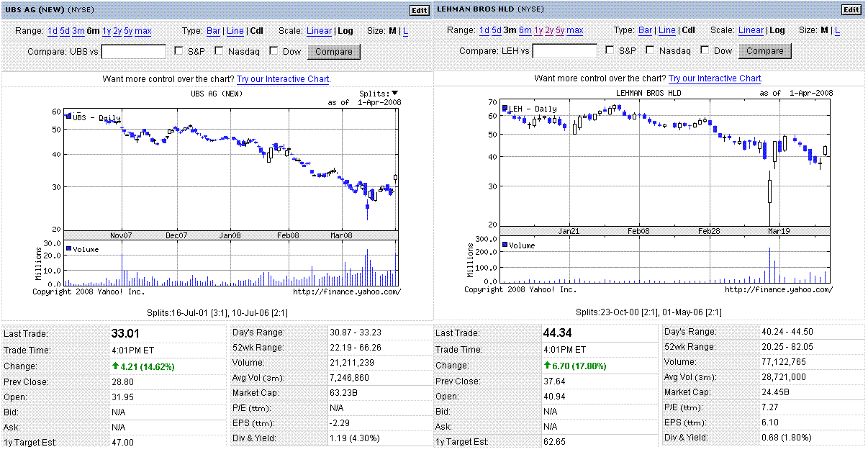Change UBS chart type to Line
Screen dimensions: 868x452
[235, 31]
